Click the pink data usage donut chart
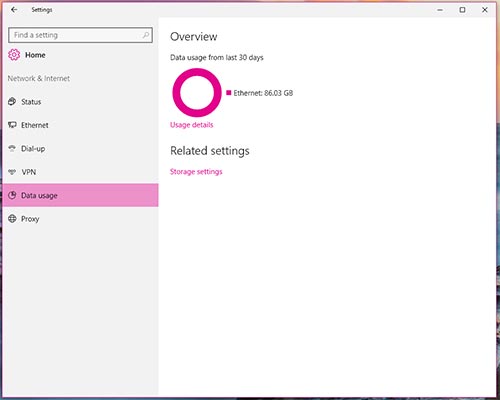 click(197, 93)
